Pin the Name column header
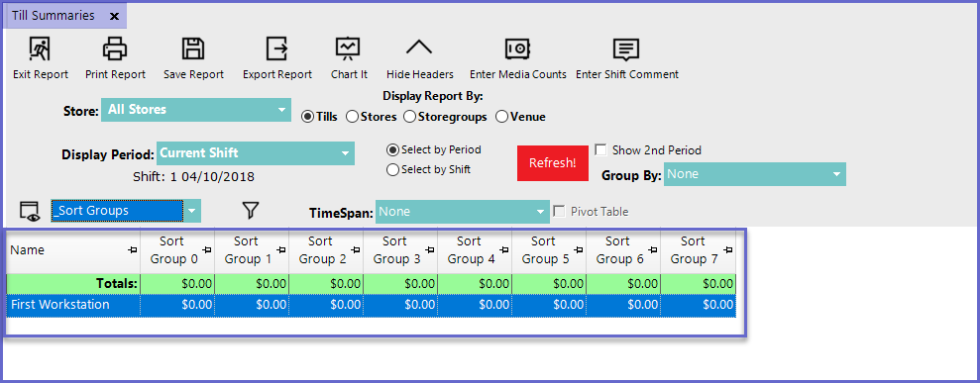This screenshot has height=383, width=980. (132, 250)
